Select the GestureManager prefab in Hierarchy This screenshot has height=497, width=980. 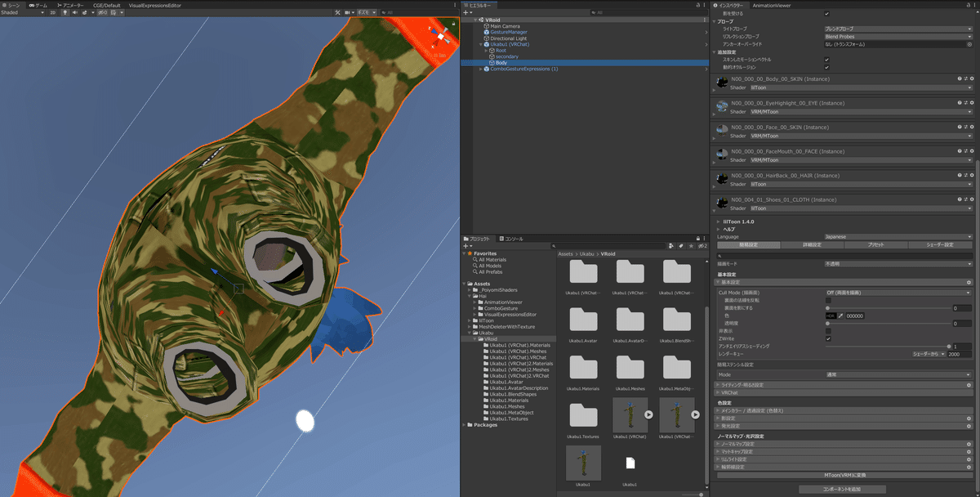click(x=509, y=32)
